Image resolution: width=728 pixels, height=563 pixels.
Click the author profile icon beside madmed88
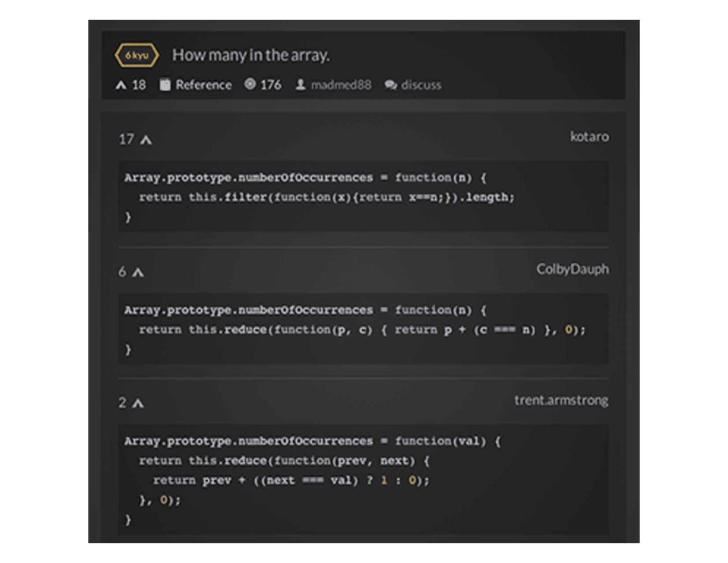point(300,84)
